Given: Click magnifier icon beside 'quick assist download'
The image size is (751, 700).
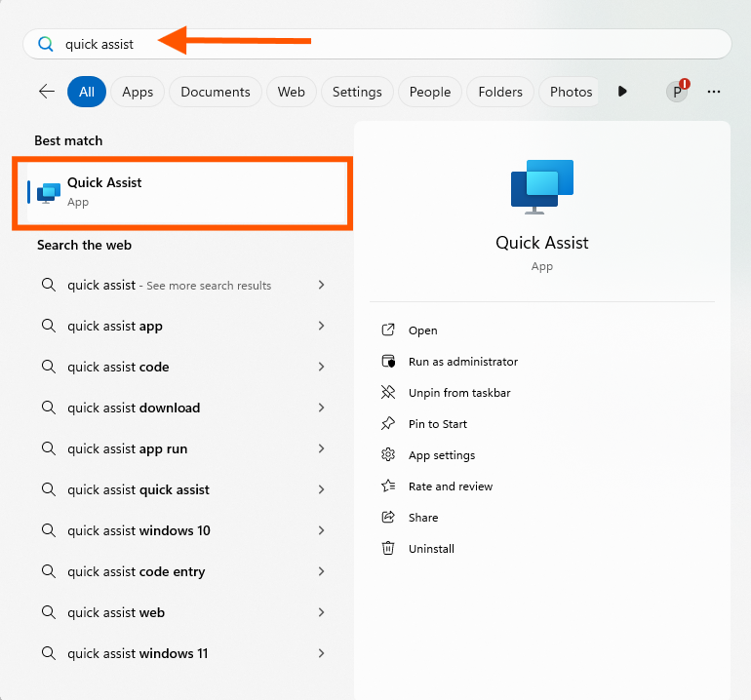Looking at the screenshot, I should click(49, 408).
